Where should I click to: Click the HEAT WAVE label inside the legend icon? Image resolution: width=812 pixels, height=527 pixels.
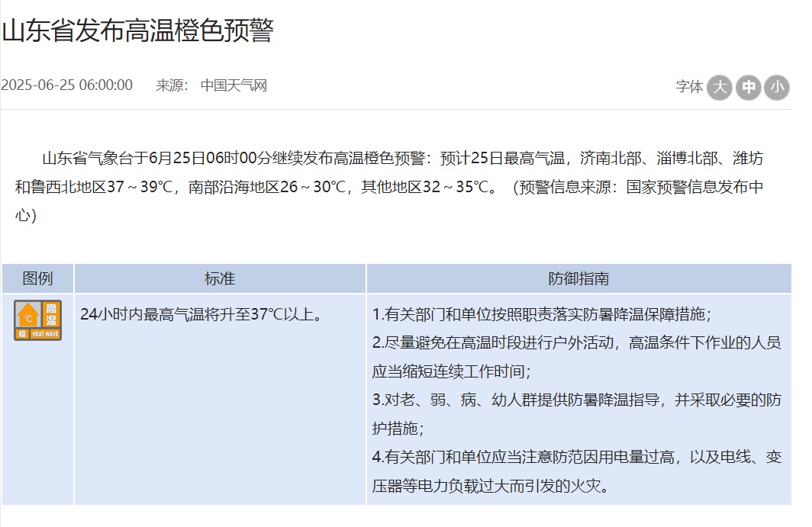tap(44, 333)
